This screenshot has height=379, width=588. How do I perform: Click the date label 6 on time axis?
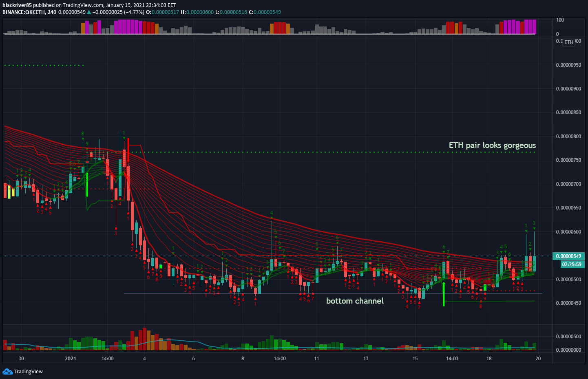[193, 359]
